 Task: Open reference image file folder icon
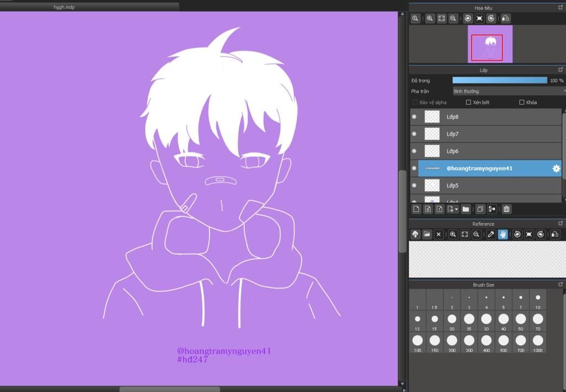pos(427,235)
